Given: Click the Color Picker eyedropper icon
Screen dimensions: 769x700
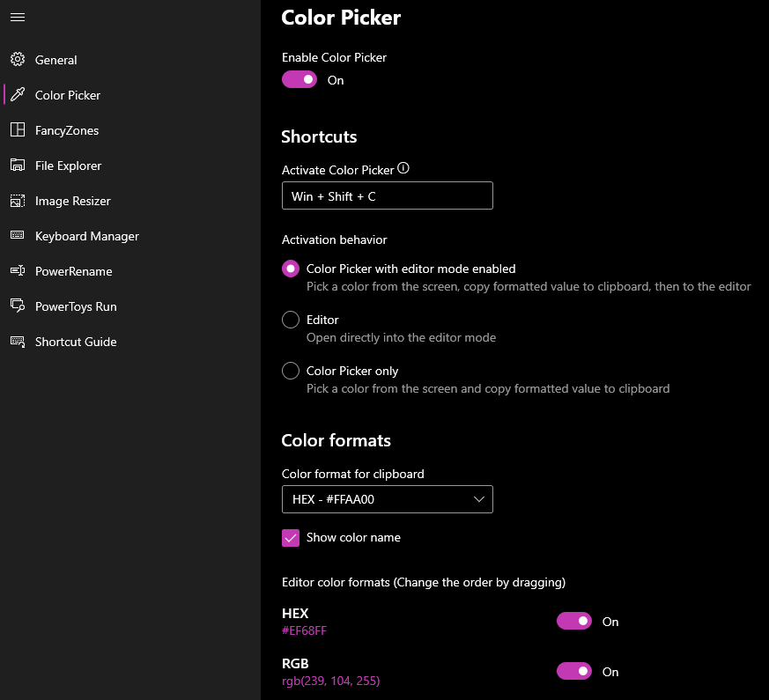Looking at the screenshot, I should (18, 95).
